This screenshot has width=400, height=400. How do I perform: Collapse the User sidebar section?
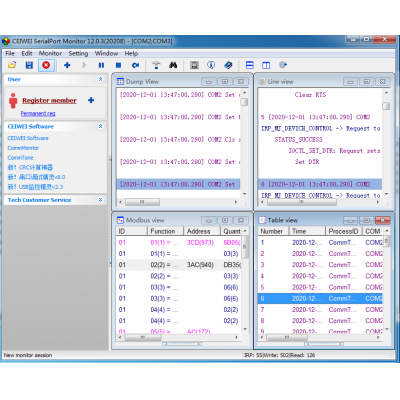coord(100,79)
